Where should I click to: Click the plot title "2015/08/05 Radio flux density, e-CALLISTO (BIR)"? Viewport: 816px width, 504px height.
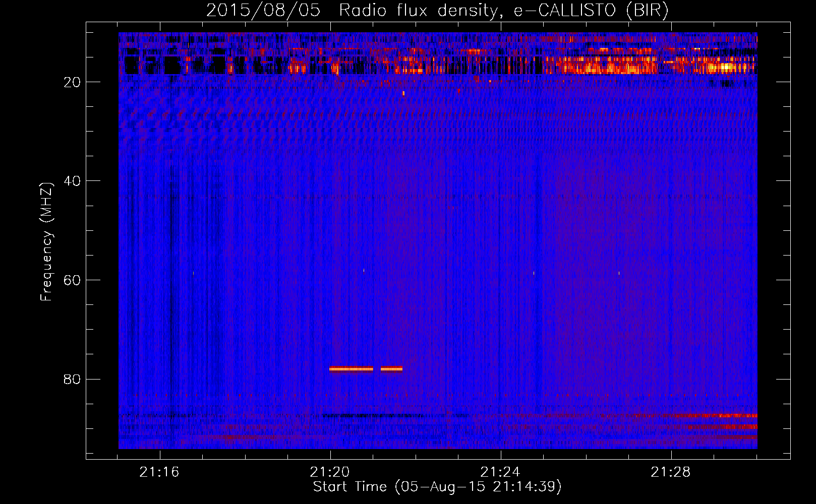tap(437, 11)
